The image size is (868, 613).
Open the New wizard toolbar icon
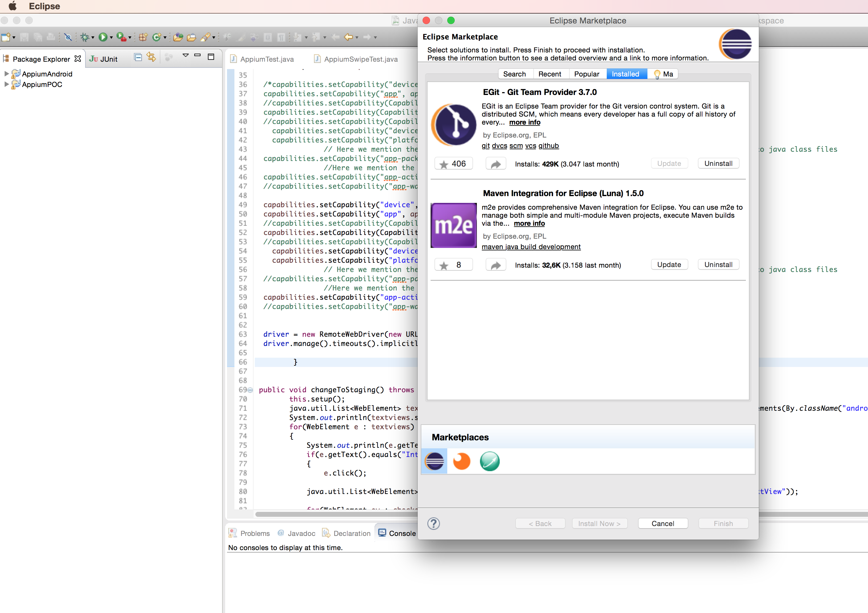coord(6,37)
